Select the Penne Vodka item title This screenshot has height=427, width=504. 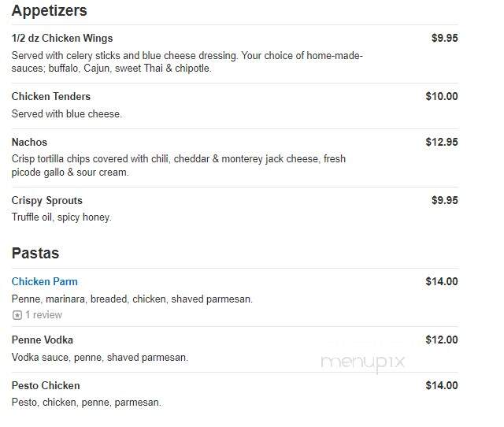point(42,340)
